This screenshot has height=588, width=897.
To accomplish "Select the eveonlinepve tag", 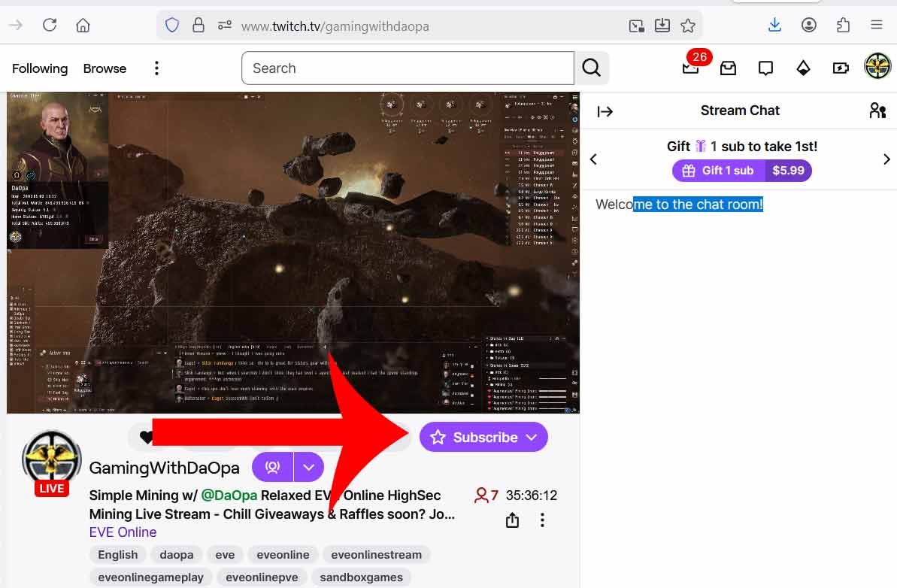I will coord(262,577).
